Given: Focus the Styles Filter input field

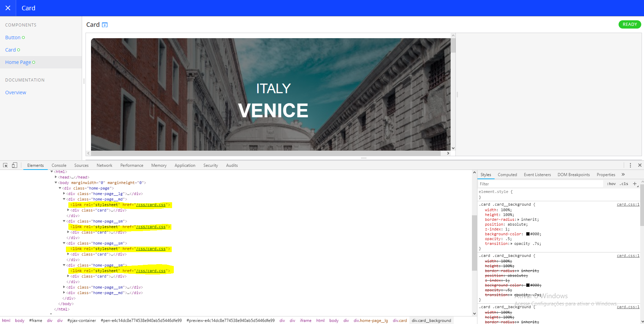Looking at the screenshot, I should pos(540,184).
